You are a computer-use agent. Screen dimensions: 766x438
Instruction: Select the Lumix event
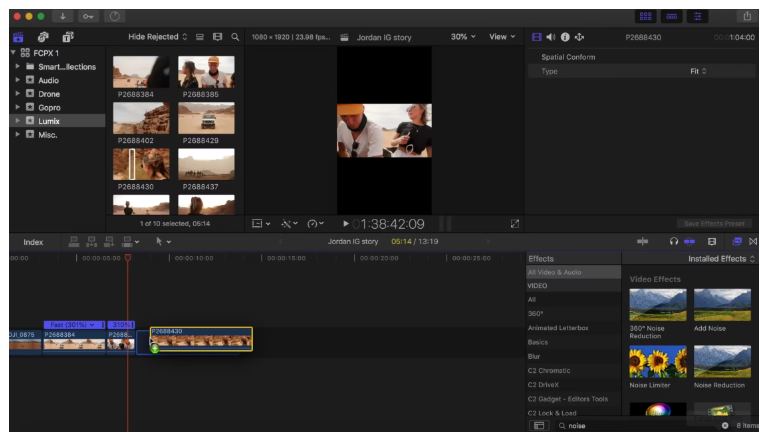point(57,121)
